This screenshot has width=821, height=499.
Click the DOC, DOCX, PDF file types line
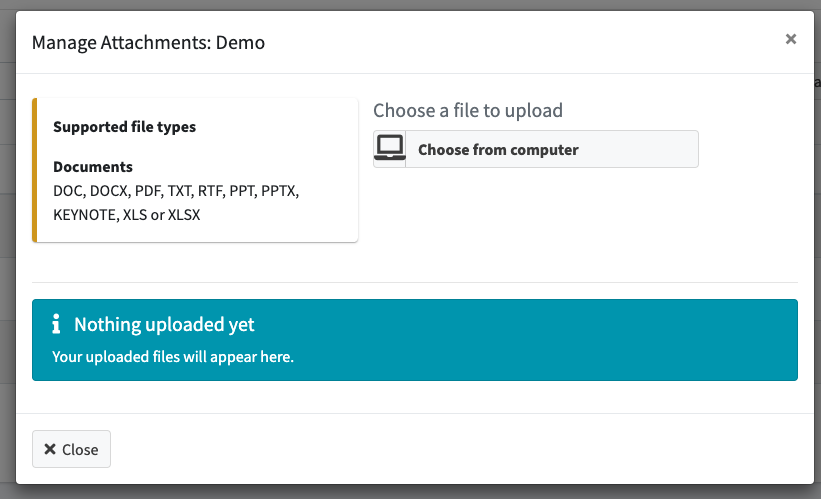(176, 190)
